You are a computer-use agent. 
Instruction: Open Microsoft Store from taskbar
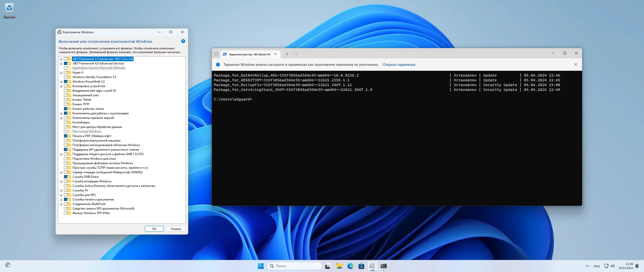(x=361, y=266)
